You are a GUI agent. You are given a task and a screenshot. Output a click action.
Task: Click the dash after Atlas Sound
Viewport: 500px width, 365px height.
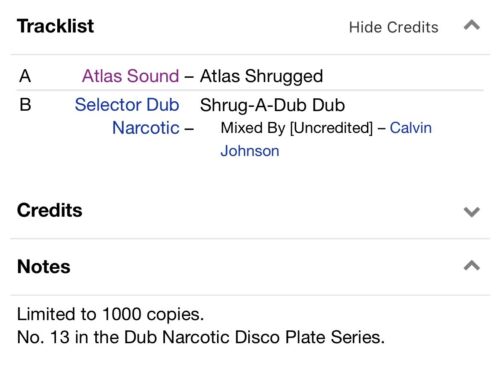tap(189, 77)
